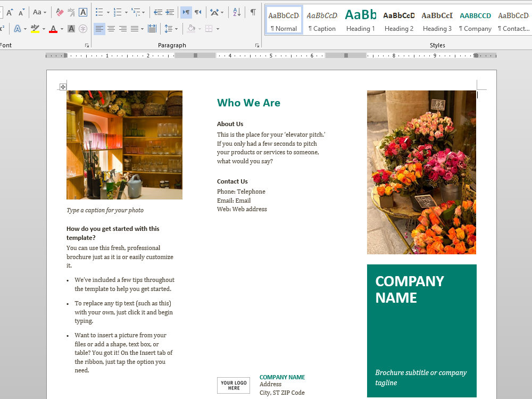Open Asian Layout options
Viewport: 532px width, 399px height.
pos(217,13)
